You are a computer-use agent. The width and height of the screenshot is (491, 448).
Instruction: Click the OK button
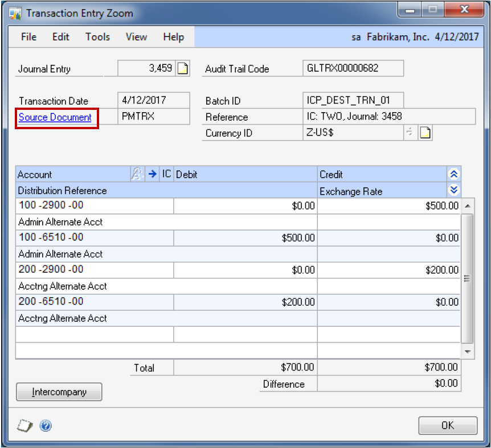point(448,425)
